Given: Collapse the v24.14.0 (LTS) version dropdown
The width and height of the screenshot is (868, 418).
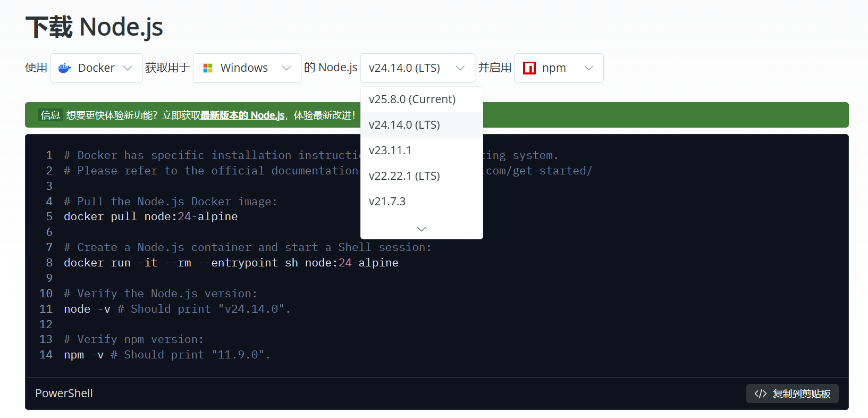Looking at the screenshot, I should (417, 68).
